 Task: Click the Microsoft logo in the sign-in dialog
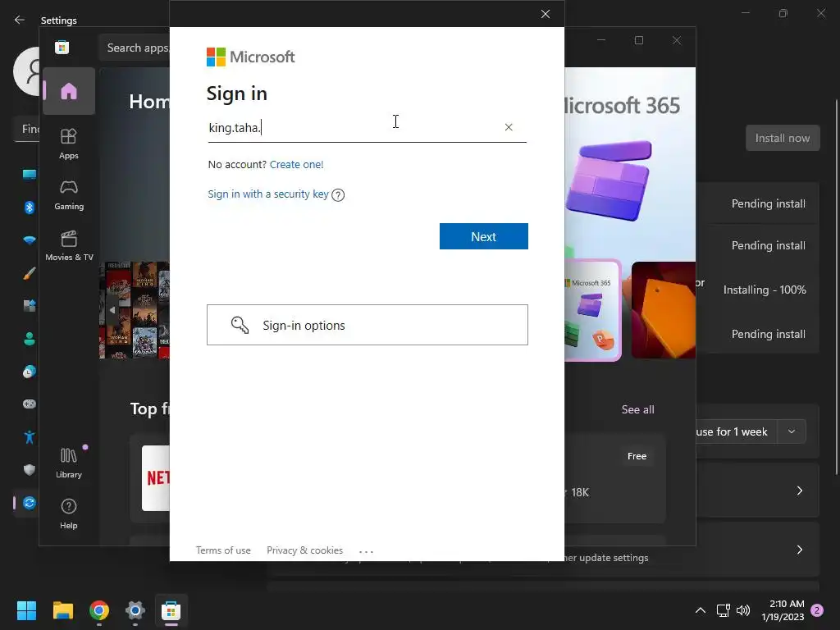tap(250, 57)
